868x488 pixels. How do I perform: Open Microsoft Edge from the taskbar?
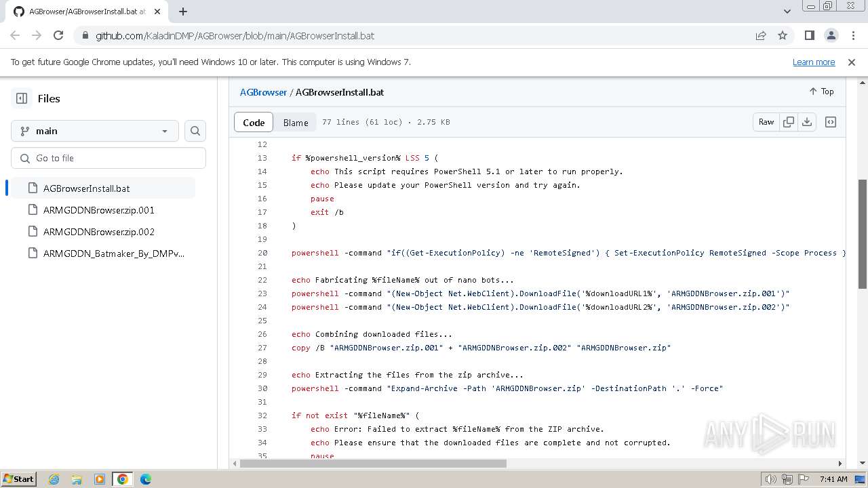coord(146,479)
